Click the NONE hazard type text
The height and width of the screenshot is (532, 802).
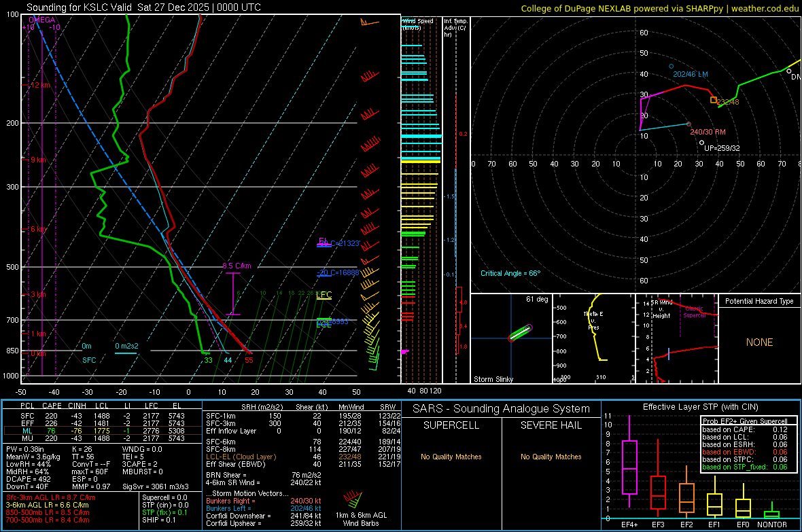[760, 342]
